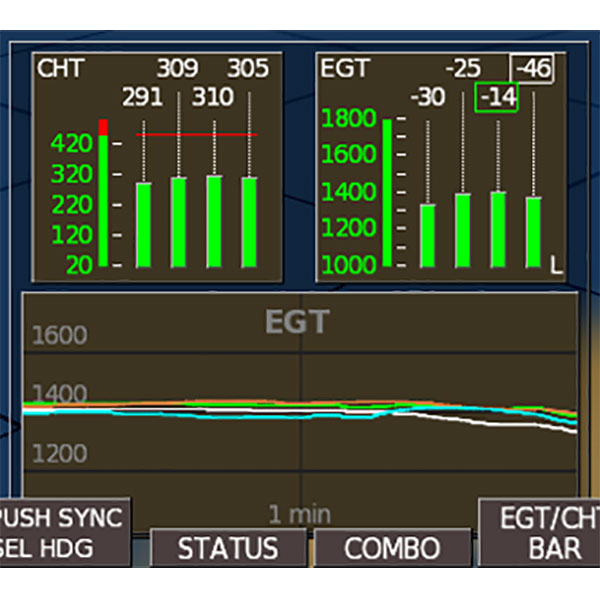Click the fourth CHT cylinder bar (305)
This screenshot has width=600, height=600.
point(249,222)
